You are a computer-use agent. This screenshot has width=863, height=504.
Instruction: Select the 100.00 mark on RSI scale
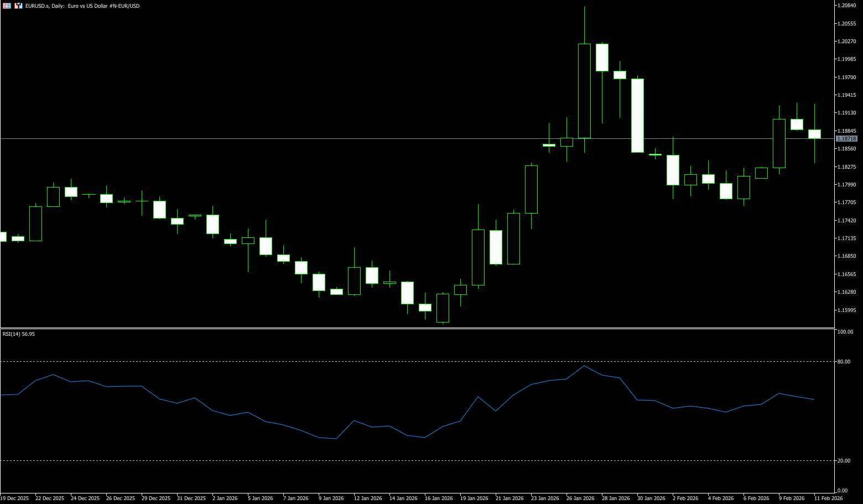[x=845, y=332]
